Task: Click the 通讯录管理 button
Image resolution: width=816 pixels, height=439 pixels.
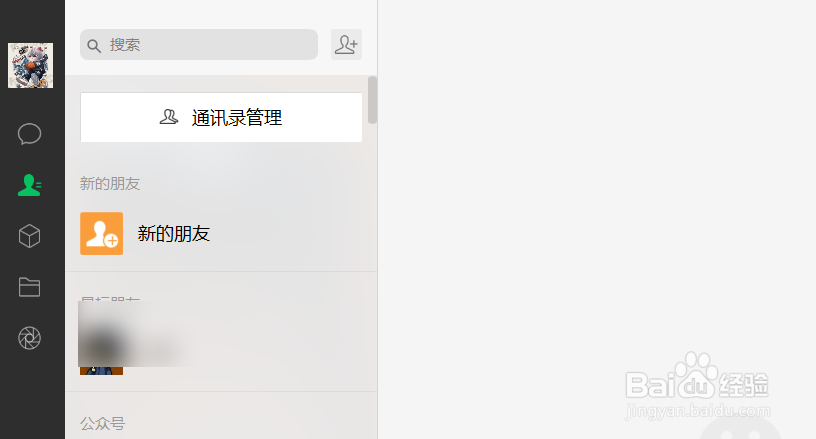Action: tap(221, 118)
